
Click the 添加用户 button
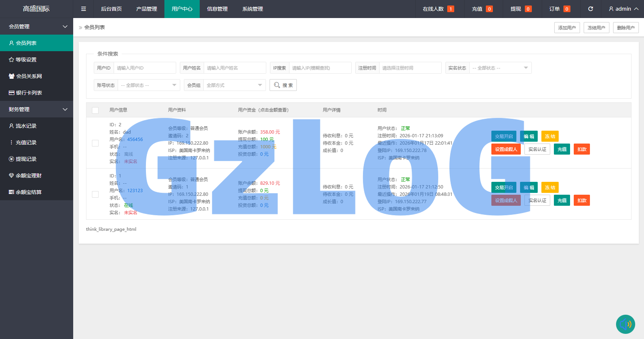[567, 28]
